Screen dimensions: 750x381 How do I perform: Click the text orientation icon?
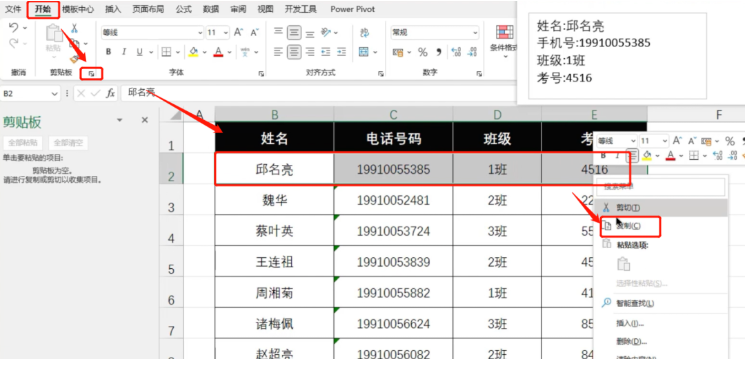click(x=326, y=32)
